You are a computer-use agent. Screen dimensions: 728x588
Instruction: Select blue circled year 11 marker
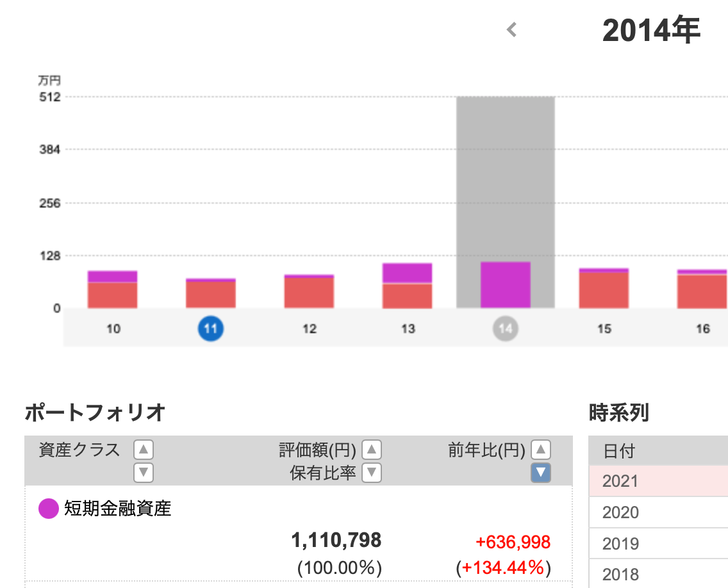click(x=211, y=329)
